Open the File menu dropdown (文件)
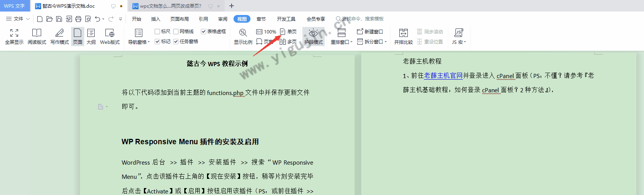This screenshot has width=644, height=195. click(18, 19)
